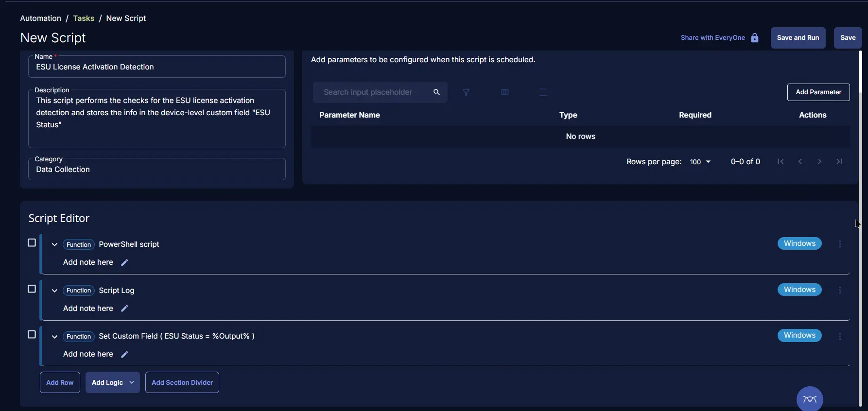The image size is (868, 411).
Task: Click the Save and Run button
Action: point(798,38)
